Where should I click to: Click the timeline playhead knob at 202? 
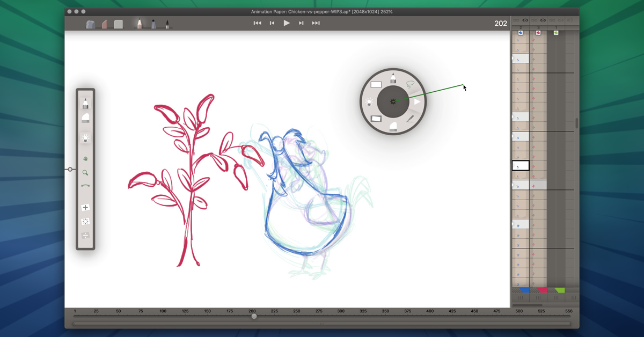(x=254, y=317)
